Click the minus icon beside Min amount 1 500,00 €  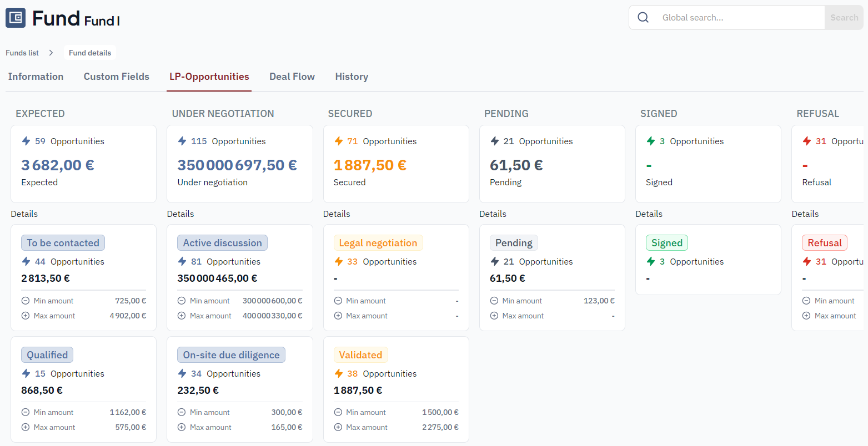338,412
